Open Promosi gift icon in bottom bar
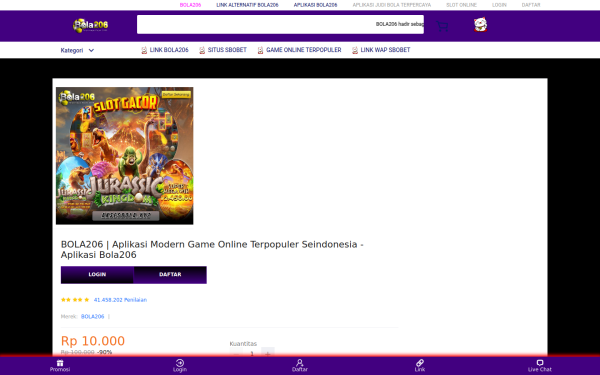Viewport: 600px width, 375px height. (x=60, y=363)
